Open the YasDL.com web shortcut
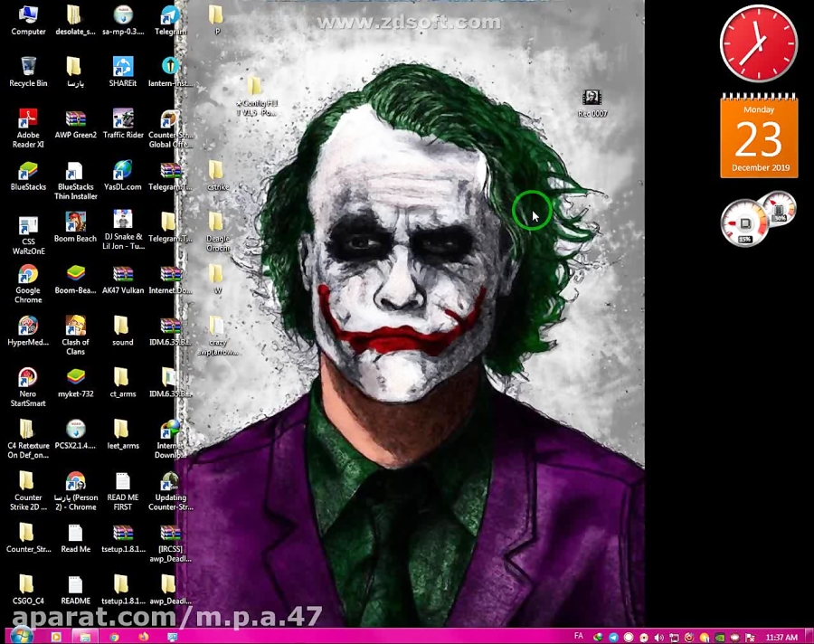 coord(123,175)
